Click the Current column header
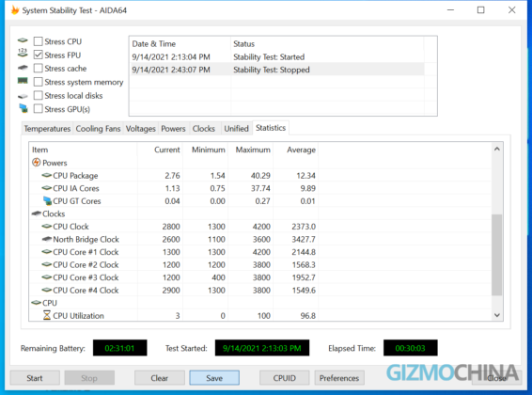This screenshot has width=532, height=395. click(160, 150)
